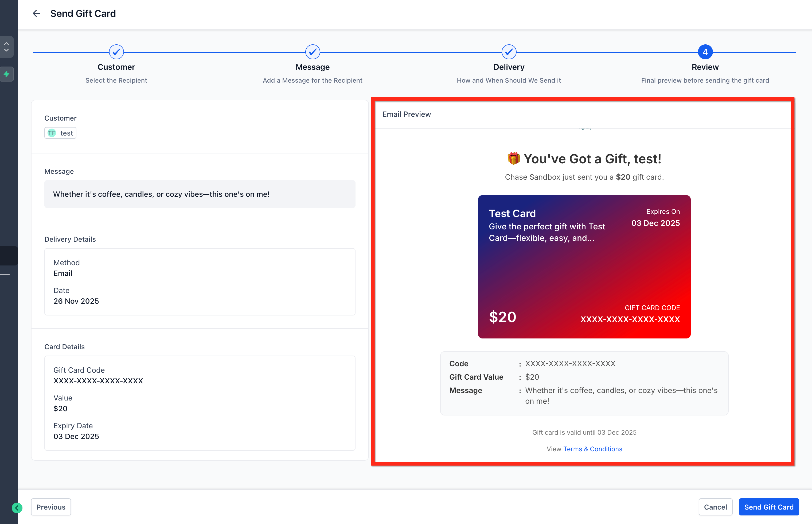Click the Code row in email preview
812x524 pixels.
pos(584,364)
